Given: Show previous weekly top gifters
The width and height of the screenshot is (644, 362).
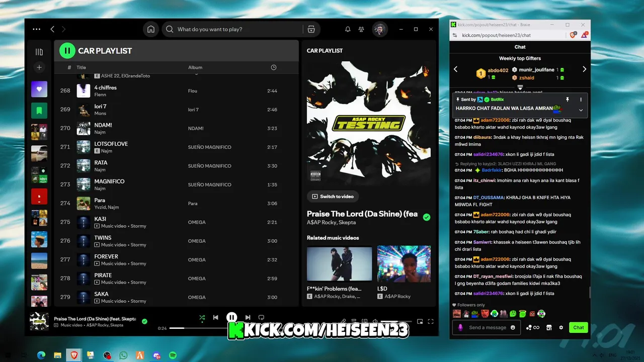Looking at the screenshot, I should click(x=456, y=69).
